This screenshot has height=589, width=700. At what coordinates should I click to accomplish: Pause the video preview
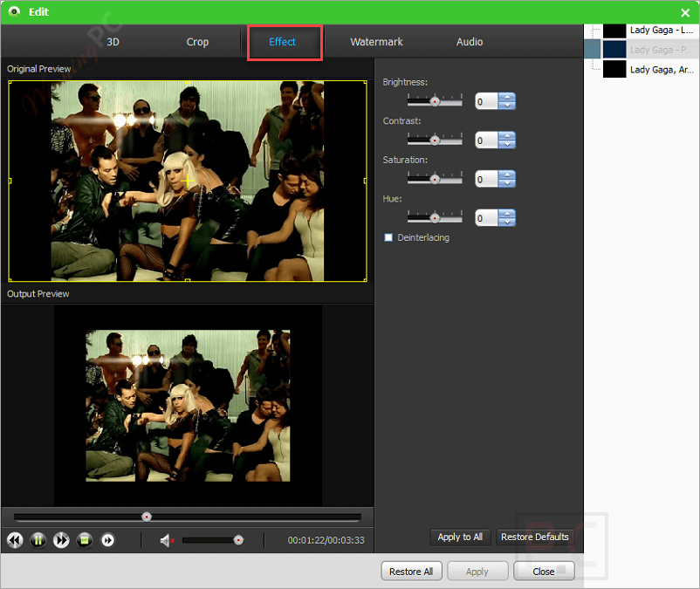coord(38,540)
